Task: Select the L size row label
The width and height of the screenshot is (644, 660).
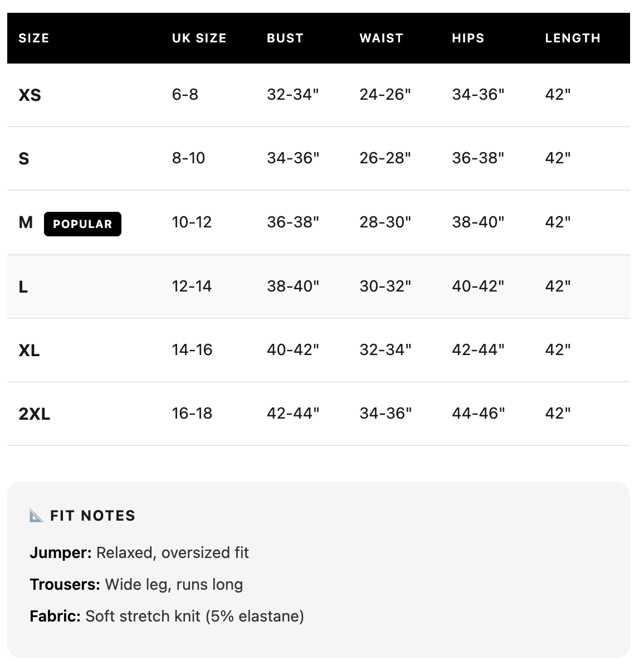Action: tap(23, 287)
